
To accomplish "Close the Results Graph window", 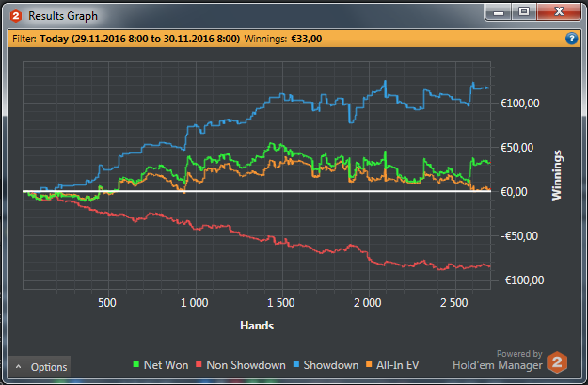I will (x=559, y=11).
